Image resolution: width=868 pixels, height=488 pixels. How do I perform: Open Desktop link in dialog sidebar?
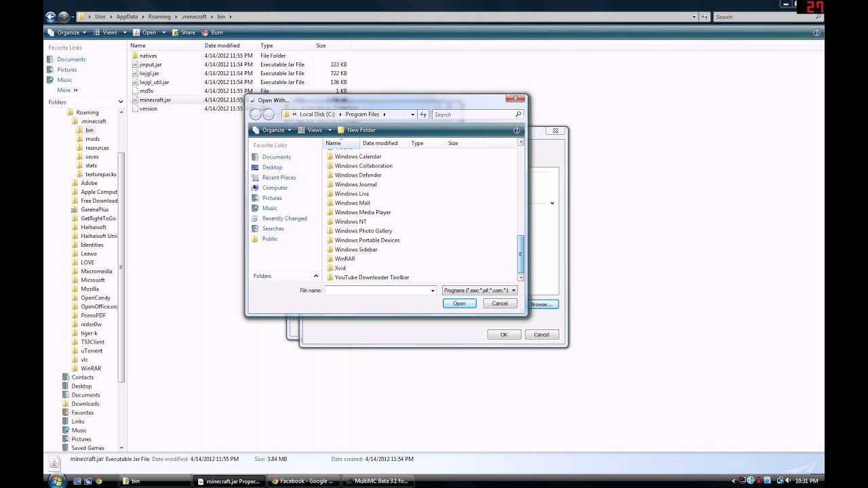tap(272, 167)
